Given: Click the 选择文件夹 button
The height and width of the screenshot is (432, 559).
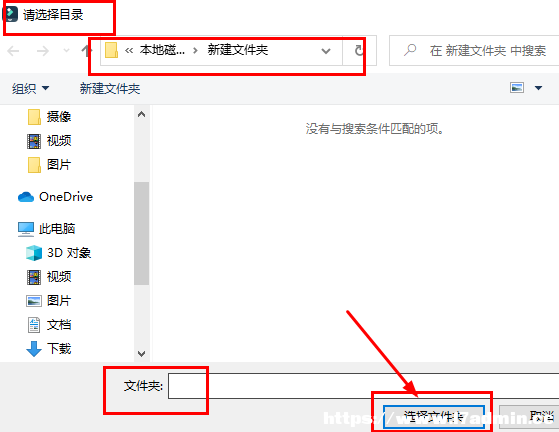Looking at the screenshot, I should point(434,416).
